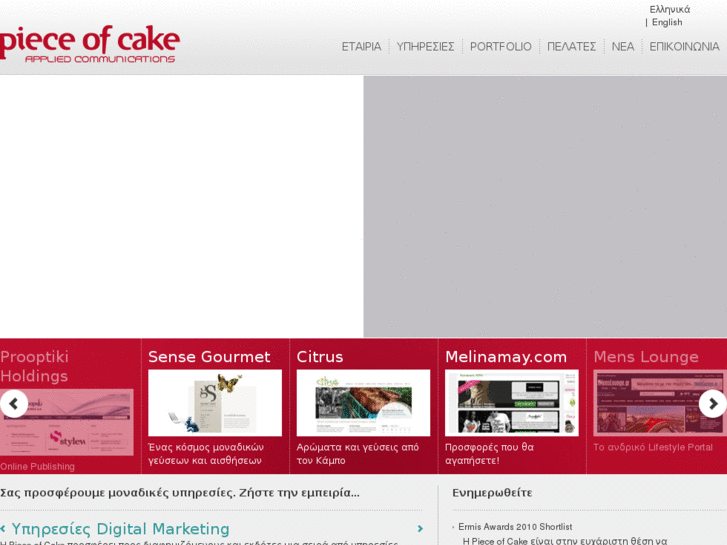Click the Sense Gourmet thumbnail image
The width and height of the screenshot is (727, 545).
click(x=215, y=403)
